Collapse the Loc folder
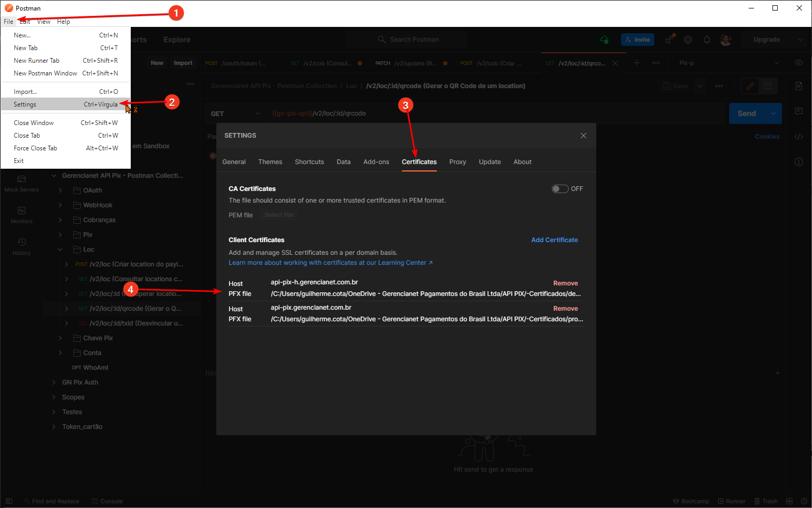Viewport: 812px width, 508px height. coord(60,250)
